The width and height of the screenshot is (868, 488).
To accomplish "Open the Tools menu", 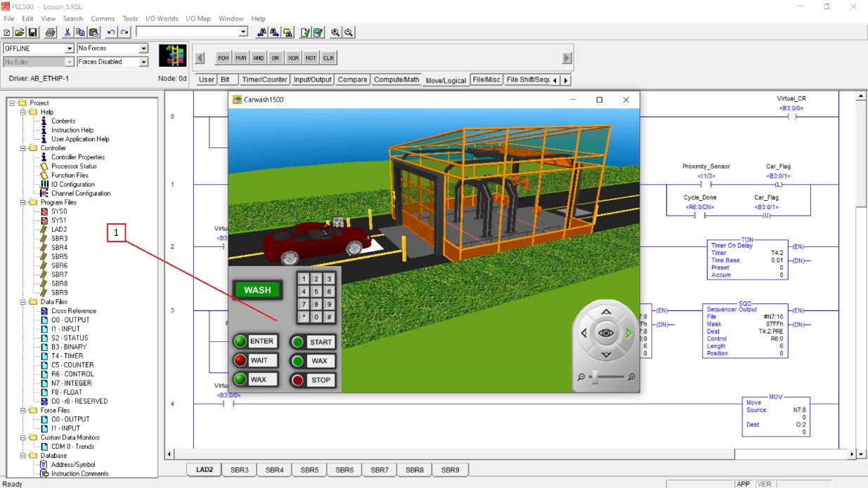I will click(x=130, y=19).
